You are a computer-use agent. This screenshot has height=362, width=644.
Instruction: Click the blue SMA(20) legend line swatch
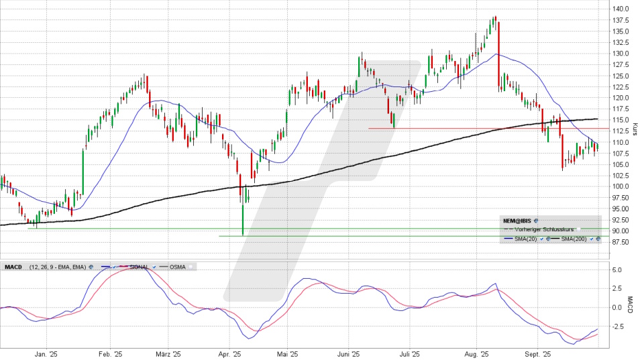(x=508, y=239)
